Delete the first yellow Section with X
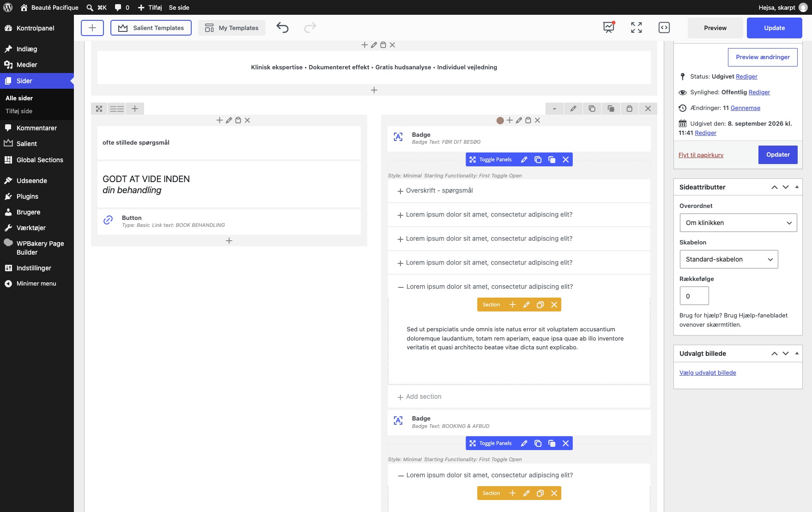This screenshot has height=512, width=812. coord(554,305)
